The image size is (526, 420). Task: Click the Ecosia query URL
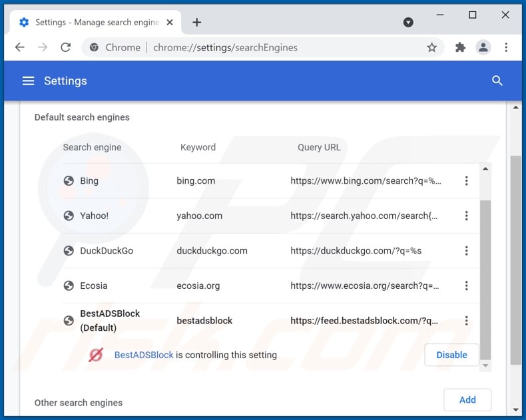tap(365, 286)
